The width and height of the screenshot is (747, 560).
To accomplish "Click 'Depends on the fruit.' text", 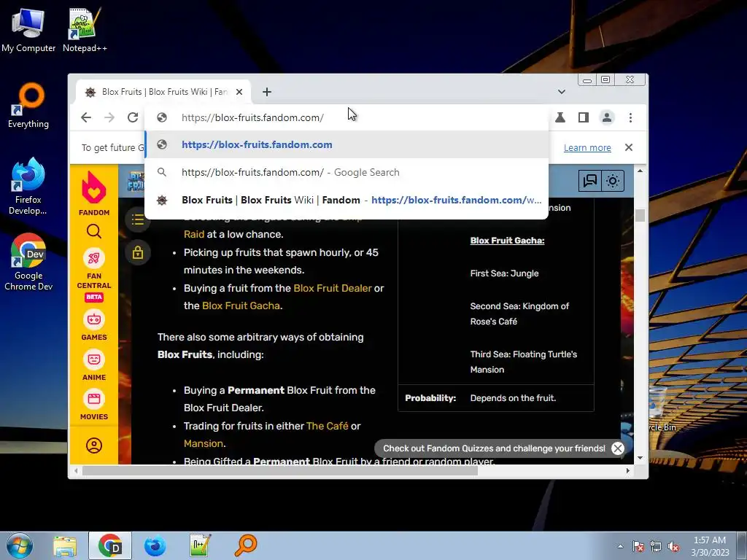I will (513, 398).
